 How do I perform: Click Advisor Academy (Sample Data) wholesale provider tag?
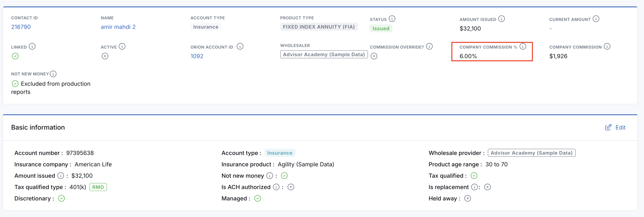[x=532, y=153]
